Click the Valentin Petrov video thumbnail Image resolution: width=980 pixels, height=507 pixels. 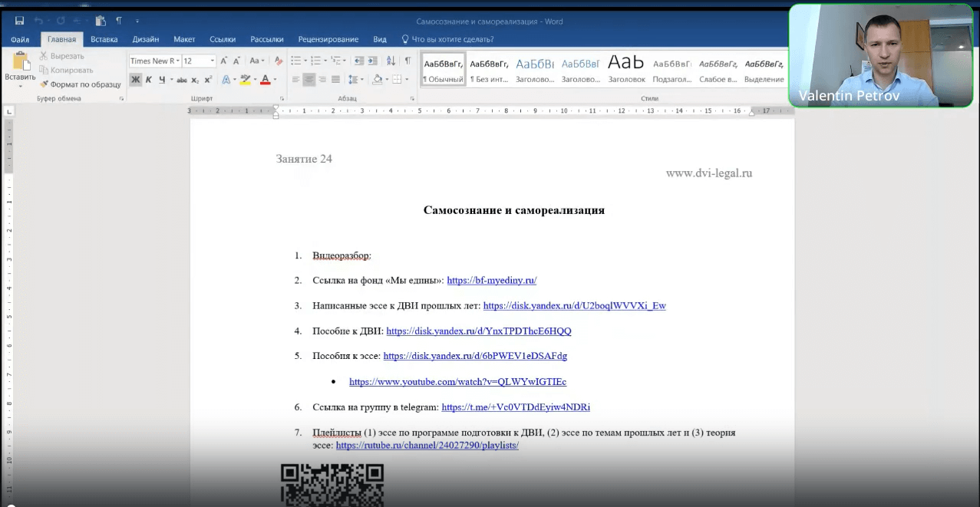tap(881, 55)
